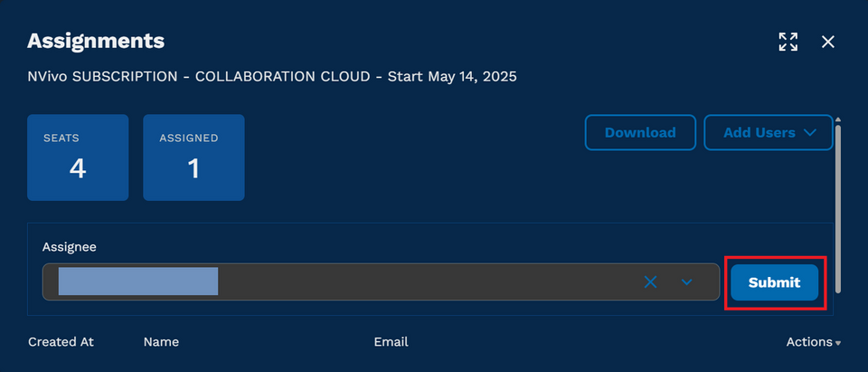
Task: Expand the Assignments dialog to fullscreen
Action: click(788, 42)
